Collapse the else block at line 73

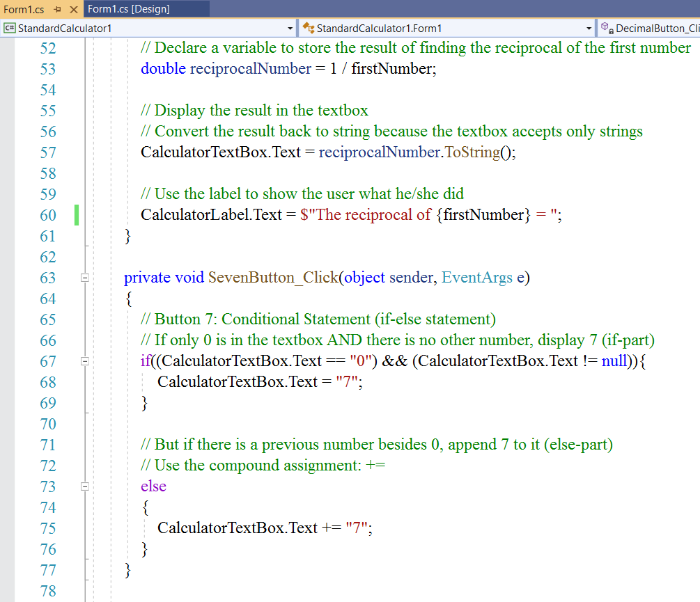coord(85,486)
